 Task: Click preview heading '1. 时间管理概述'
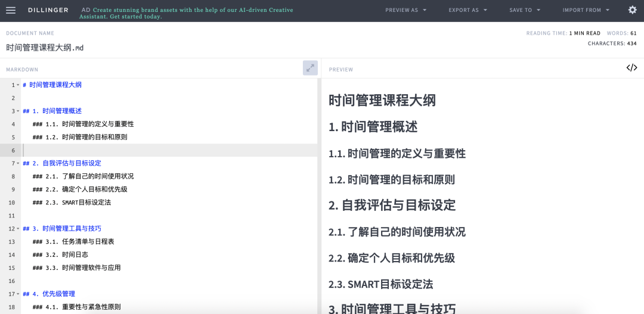[373, 128]
